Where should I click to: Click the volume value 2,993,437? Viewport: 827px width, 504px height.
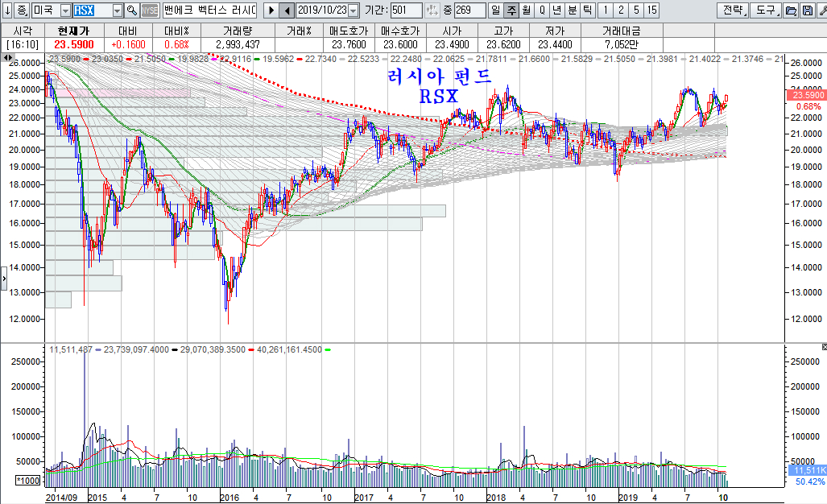[238, 45]
